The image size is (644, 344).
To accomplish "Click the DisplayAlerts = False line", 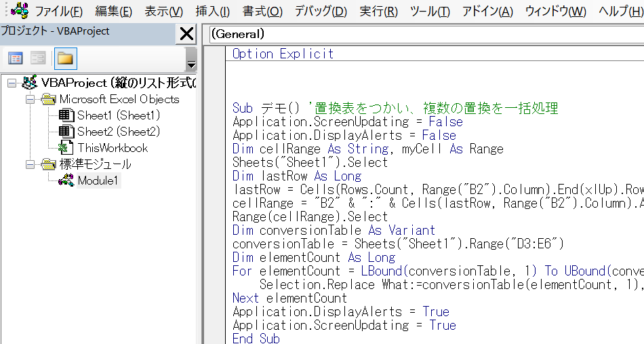I will (344, 135).
